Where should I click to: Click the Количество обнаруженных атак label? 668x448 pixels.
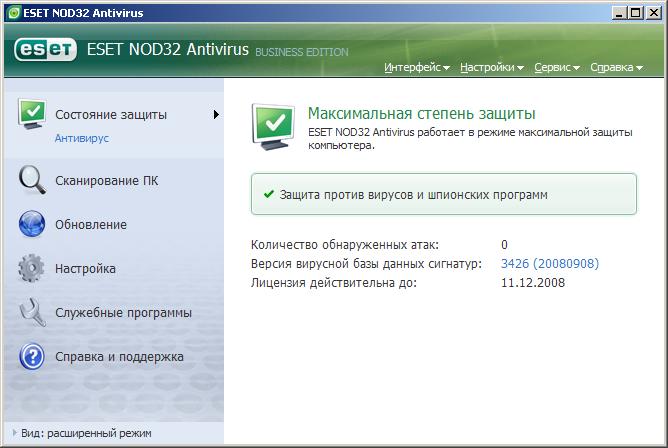tap(345, 245)
